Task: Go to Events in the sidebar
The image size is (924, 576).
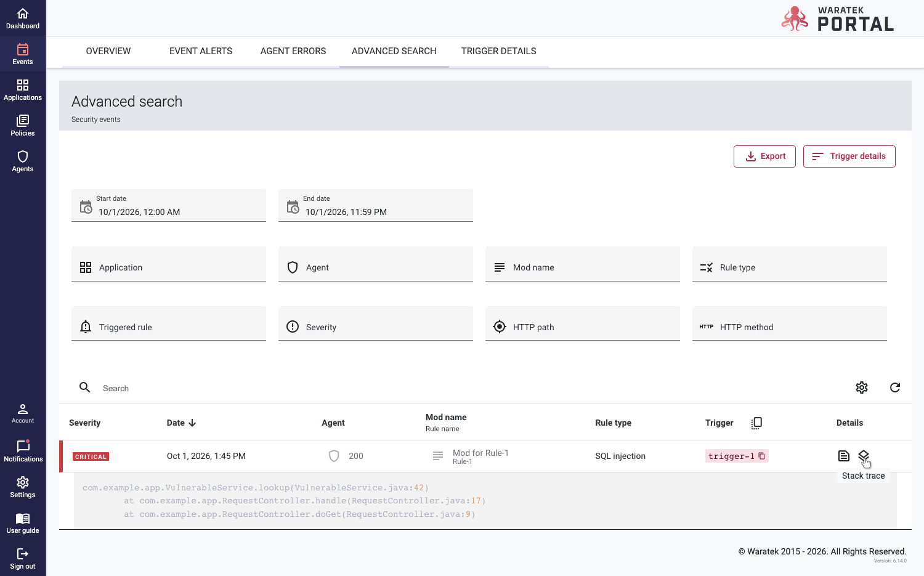Action: tap(23, 54)
